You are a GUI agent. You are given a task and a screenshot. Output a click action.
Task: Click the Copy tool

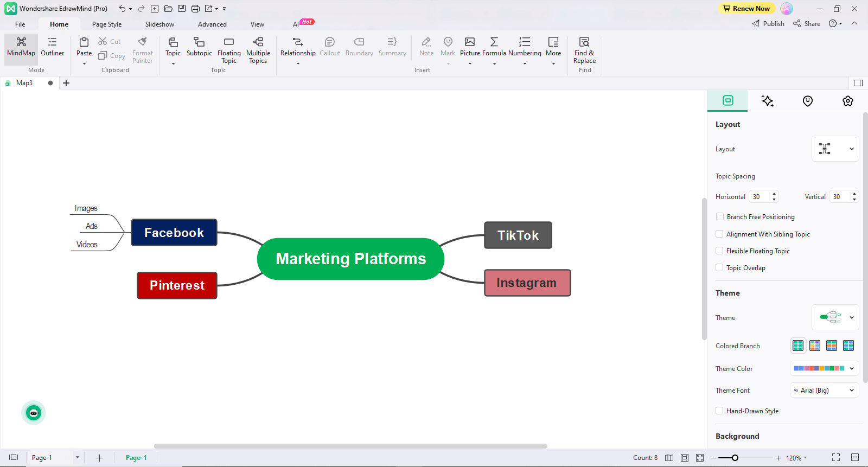tap(112, 55)
